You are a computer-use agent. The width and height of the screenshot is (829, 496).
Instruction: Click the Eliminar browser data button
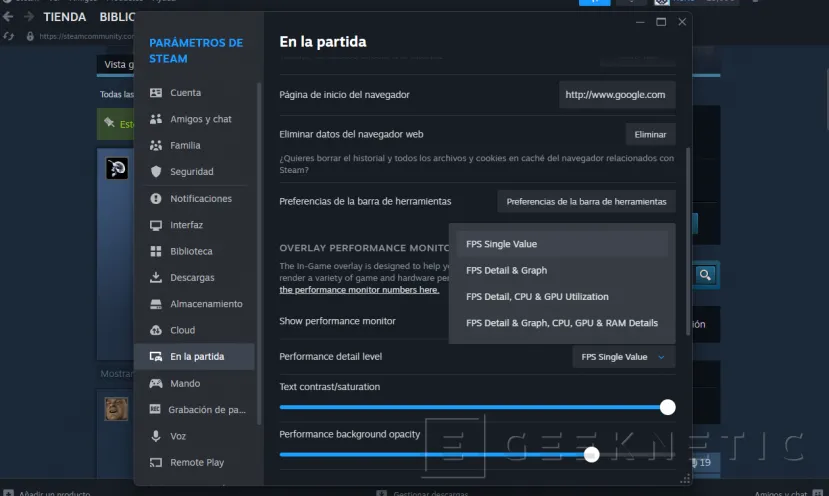point(650,134)
